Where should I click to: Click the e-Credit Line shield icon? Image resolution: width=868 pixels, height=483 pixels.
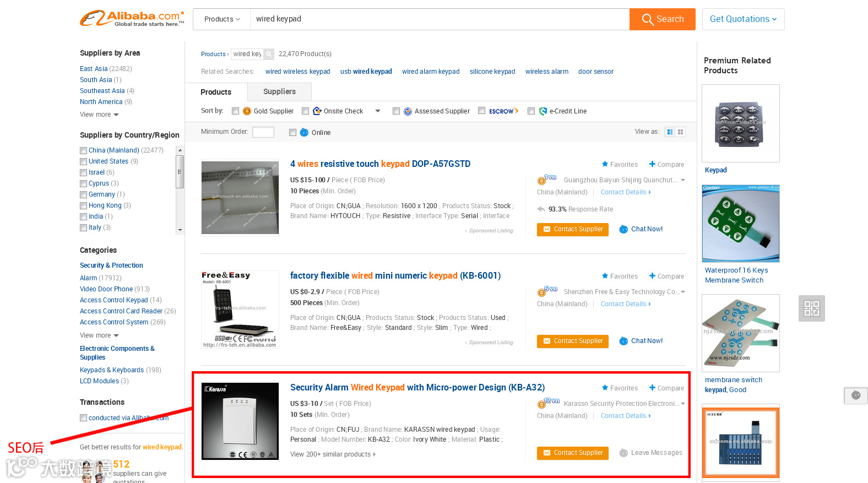[x=543, y=111]
